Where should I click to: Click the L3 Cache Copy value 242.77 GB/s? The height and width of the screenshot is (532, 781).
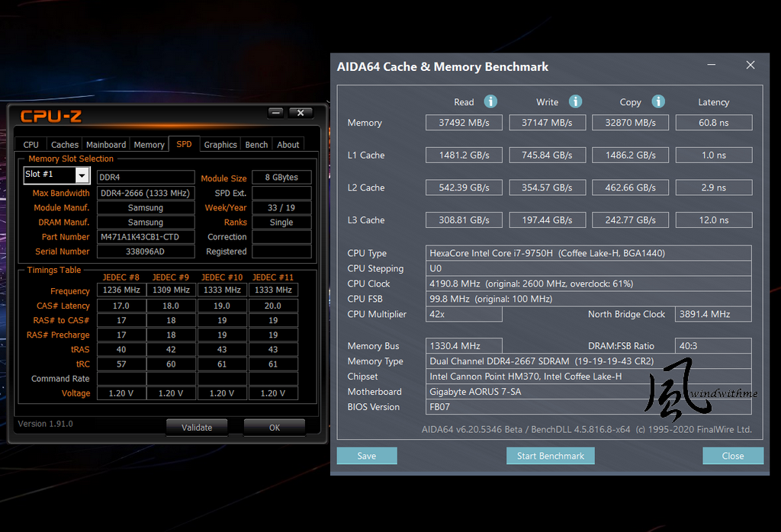coord(630,220)
